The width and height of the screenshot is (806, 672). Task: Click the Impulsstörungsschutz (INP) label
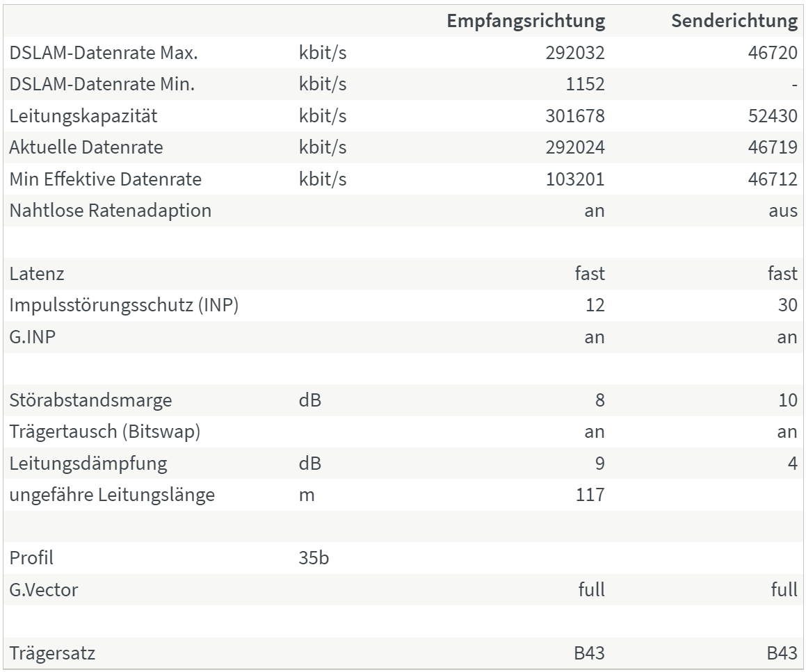pyautogui.click(x=124, y=305)
